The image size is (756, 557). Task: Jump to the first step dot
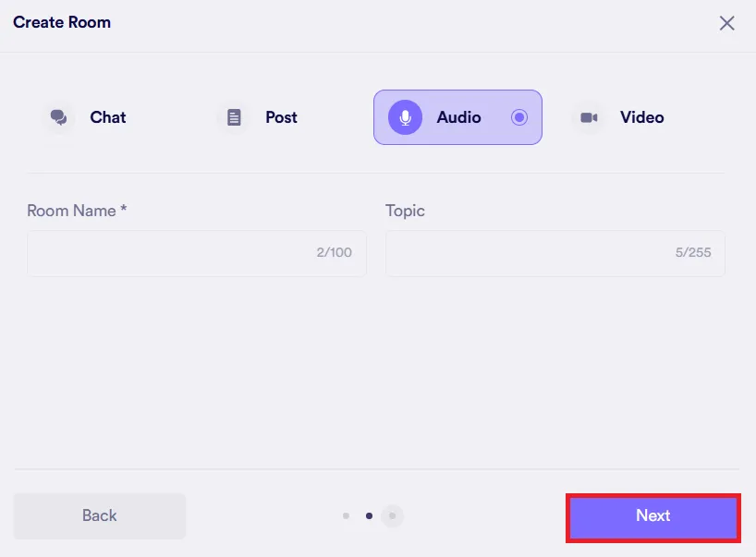[346, 516]
